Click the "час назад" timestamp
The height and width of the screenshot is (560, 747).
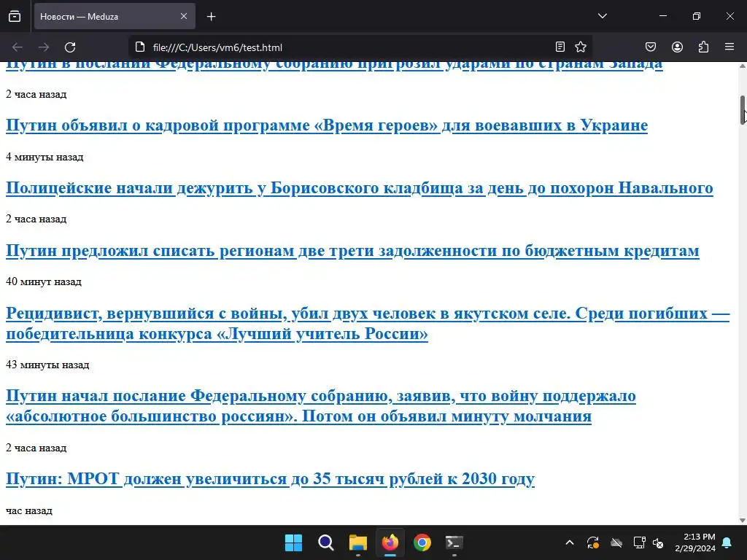tap(29, 510)
